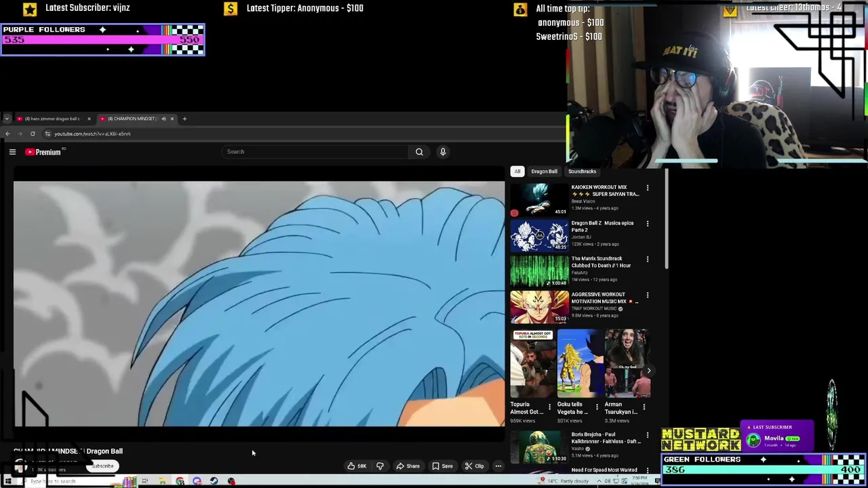Image resolution: width=868 pixels, height=488 pixels.
Task: Open KAIOKEN WORKOUT MIX title link
Action: [605, 190]
